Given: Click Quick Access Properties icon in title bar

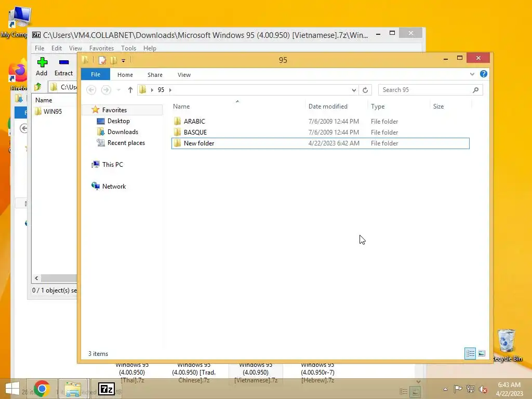Looking at the screenshot, I should (102, 60).
